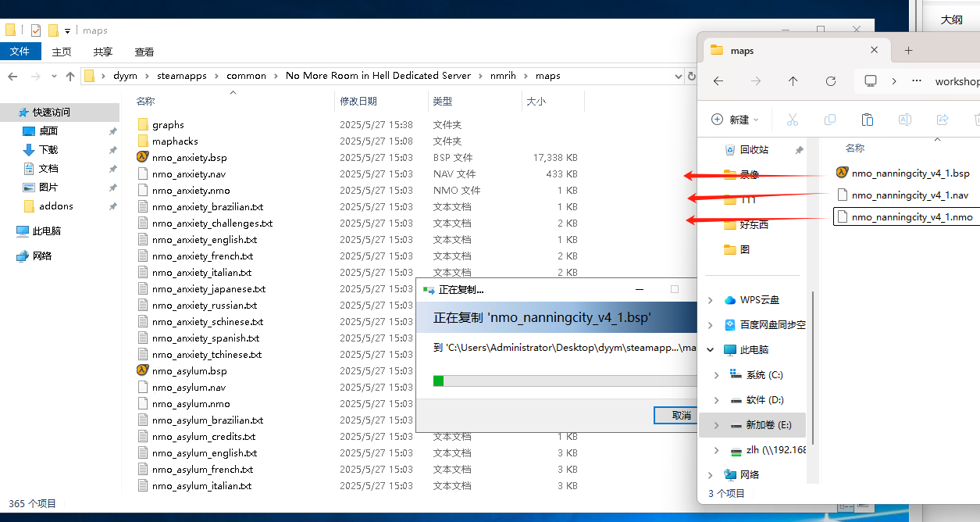Click the Paste clipboard icon
The height and width of the screenshot is (522, 980).
[867, 120]
